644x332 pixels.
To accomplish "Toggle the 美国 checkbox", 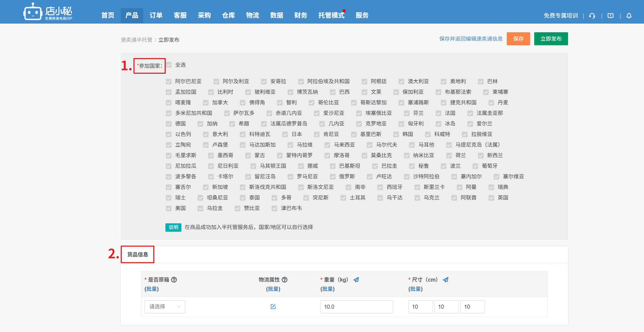I will pyautogui.click(x=169, y=208).
